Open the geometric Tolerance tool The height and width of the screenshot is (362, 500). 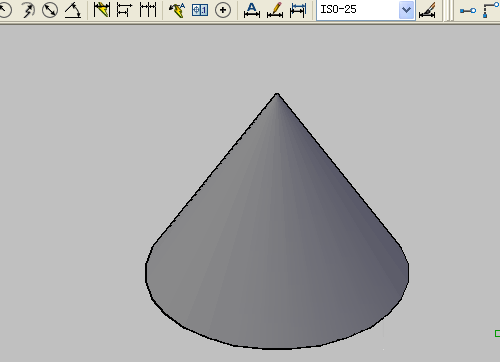[x=200, y=10]
